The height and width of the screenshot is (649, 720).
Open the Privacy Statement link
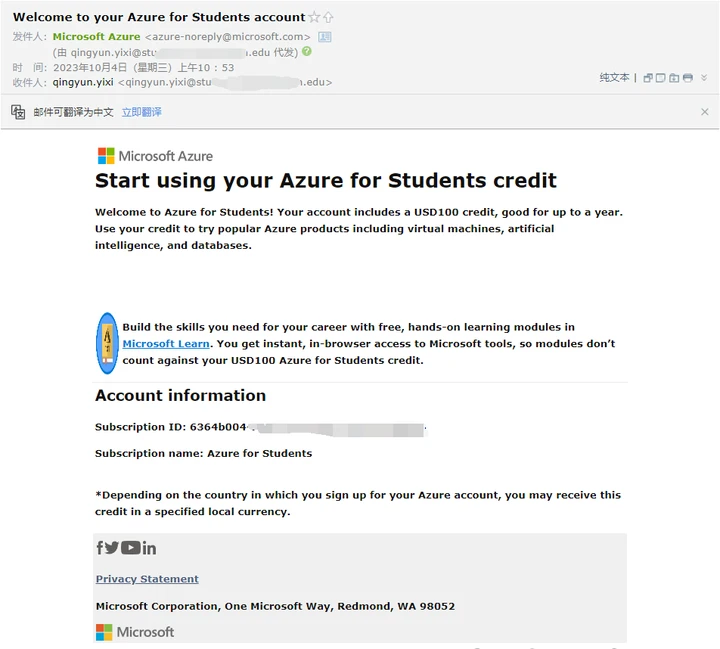click(x=147, y=579)
